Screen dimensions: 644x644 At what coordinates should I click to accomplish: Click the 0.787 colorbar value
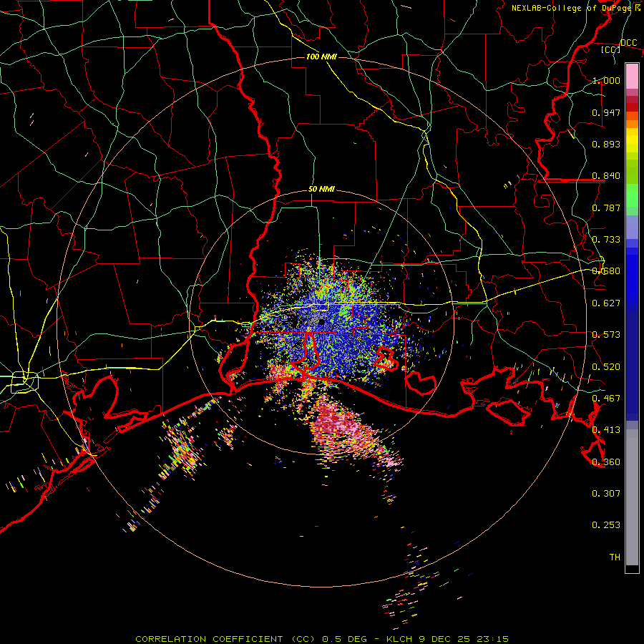(x=606, y=208)
